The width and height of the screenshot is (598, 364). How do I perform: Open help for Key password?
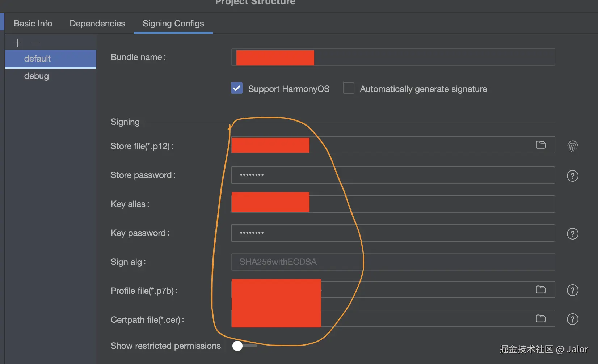coord(572,234)
